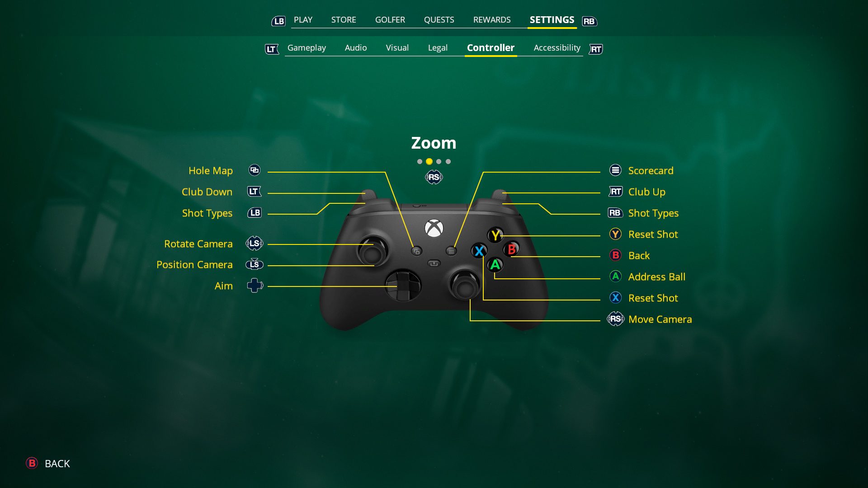Select the GOLFER menu item

[x=390, y=20]
